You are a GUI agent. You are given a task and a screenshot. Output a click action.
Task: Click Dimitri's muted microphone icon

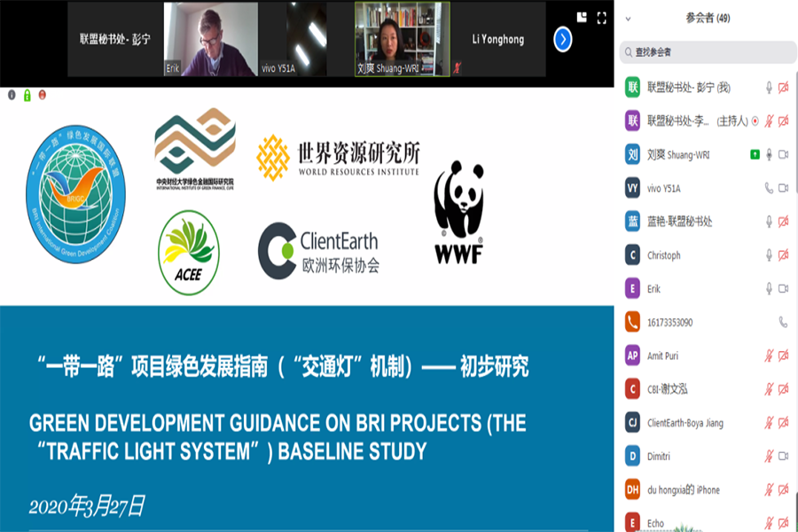[769, 456]
